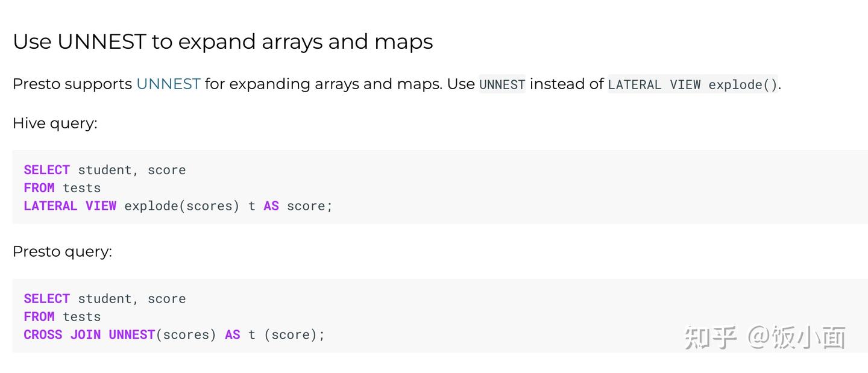Screen dimensions: 868x373
Task: Click FROM keyword in the Presto query
Action: 39,317
